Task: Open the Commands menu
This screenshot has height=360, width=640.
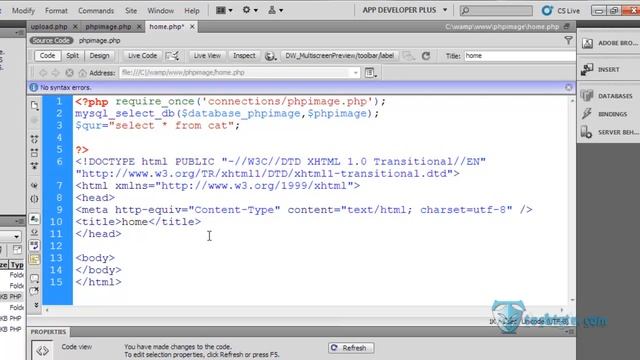Action: pyautogui.click(x=96, y=11)
